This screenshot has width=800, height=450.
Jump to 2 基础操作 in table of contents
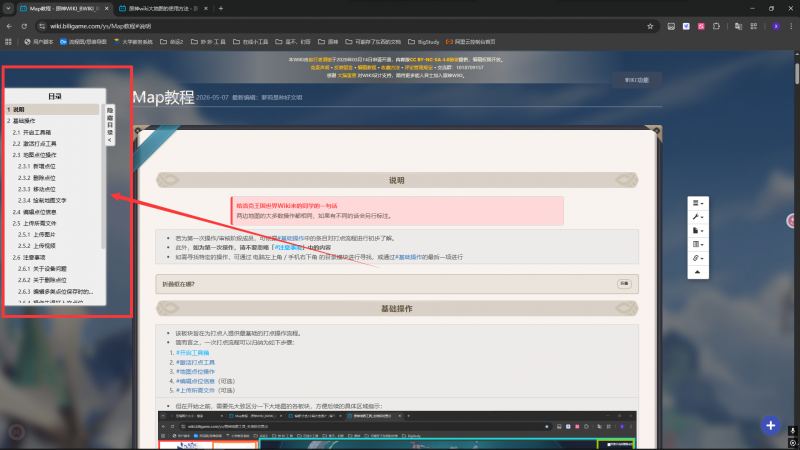coord(21,121)
